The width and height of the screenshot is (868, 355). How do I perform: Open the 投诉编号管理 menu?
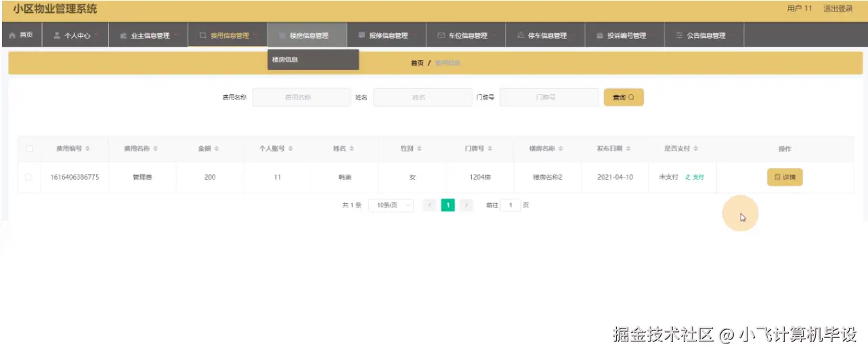coord(624,35)
